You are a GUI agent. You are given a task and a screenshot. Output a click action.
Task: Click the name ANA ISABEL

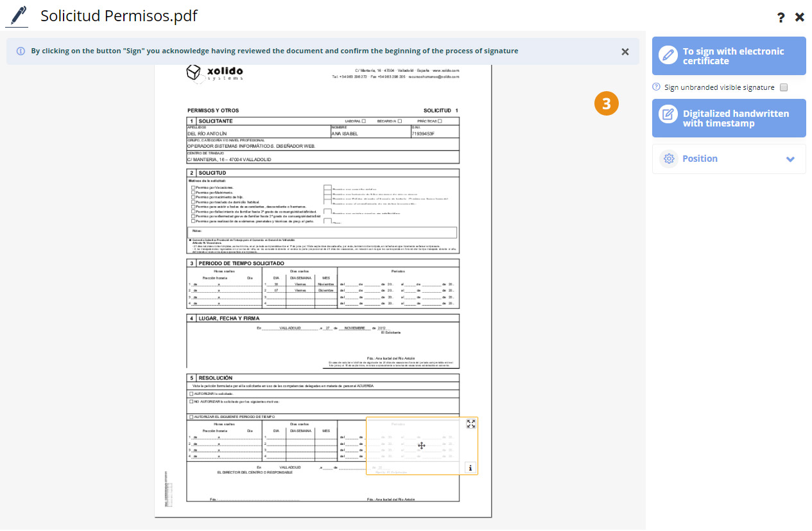pos(345,134)
